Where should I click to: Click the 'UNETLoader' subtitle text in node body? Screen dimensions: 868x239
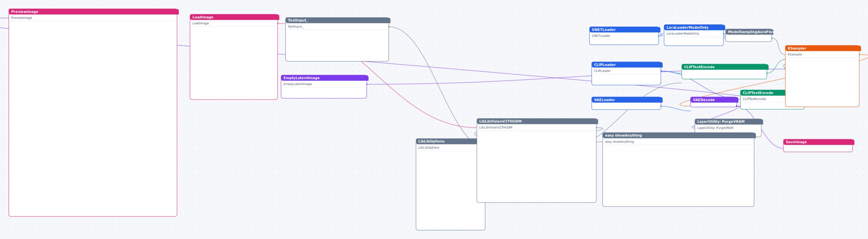[x=601, y=36]
